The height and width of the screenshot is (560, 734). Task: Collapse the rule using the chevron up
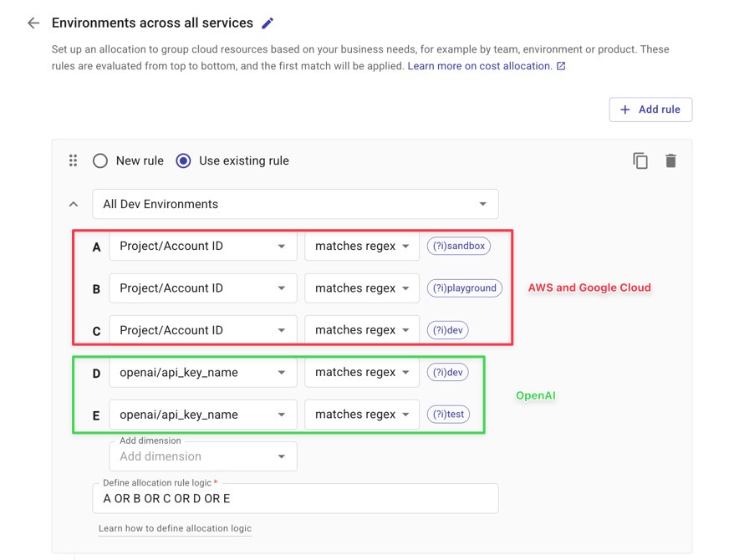pos(74,204)
